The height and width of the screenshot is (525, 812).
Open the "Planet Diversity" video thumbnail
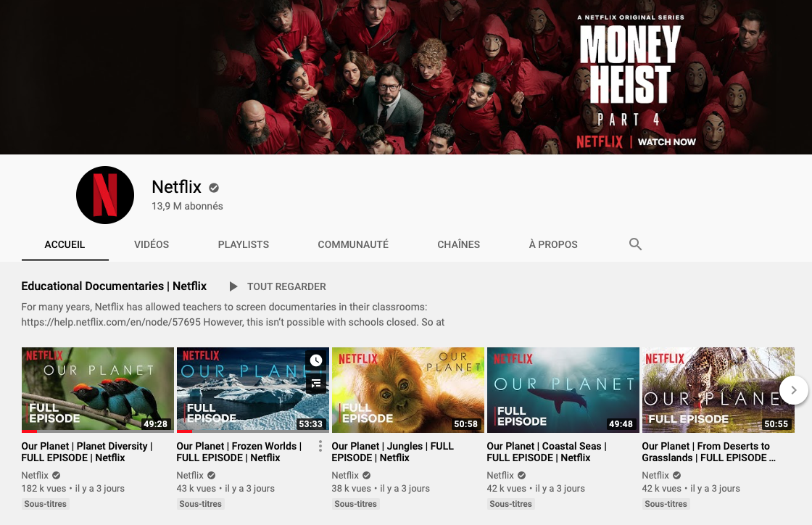coord(97,389)
